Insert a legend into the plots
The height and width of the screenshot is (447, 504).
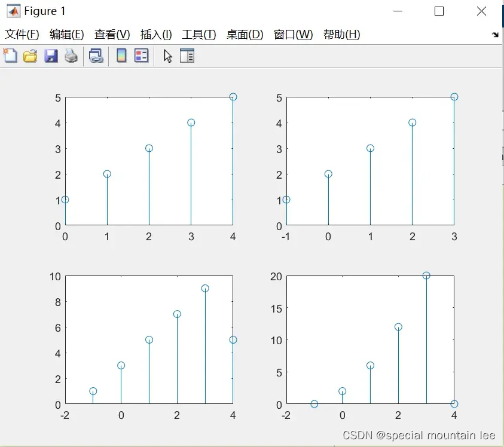point(140,55)
